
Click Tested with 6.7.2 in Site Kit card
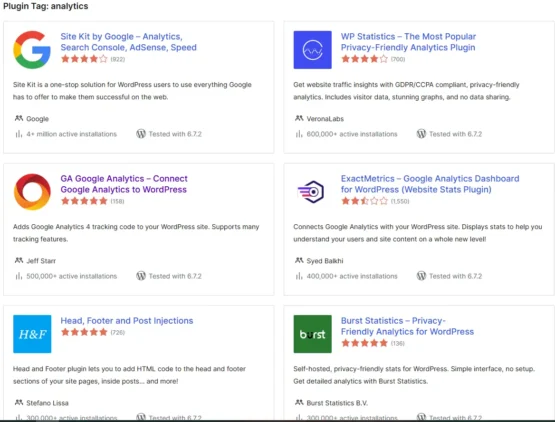[175, 134]
